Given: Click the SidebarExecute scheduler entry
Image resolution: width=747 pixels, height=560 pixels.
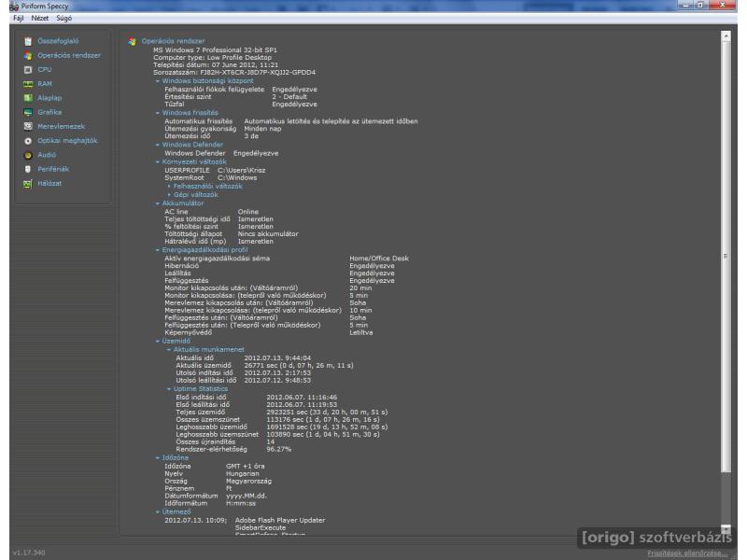Looking at the screenshot, I should (261, 528).
